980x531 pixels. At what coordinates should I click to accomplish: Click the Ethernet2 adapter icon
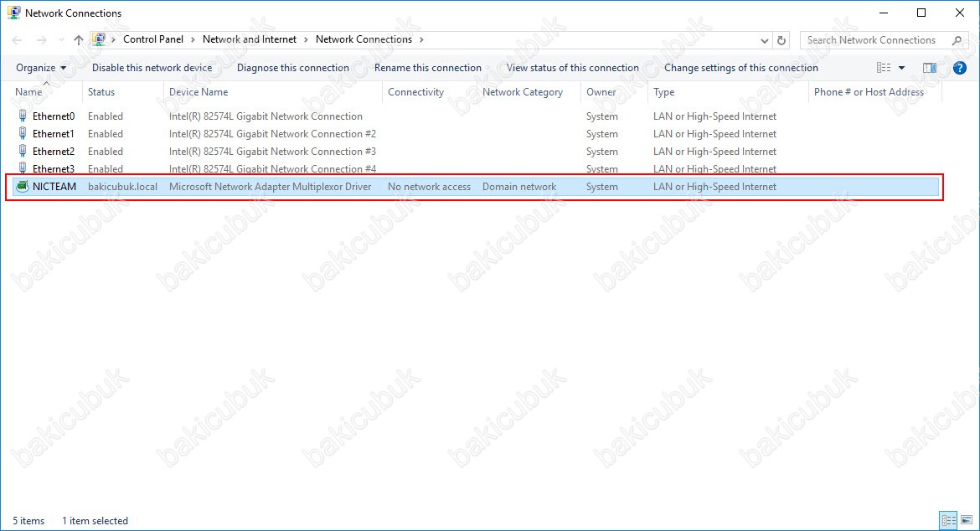pyautogui.click(x=22, y=152)
